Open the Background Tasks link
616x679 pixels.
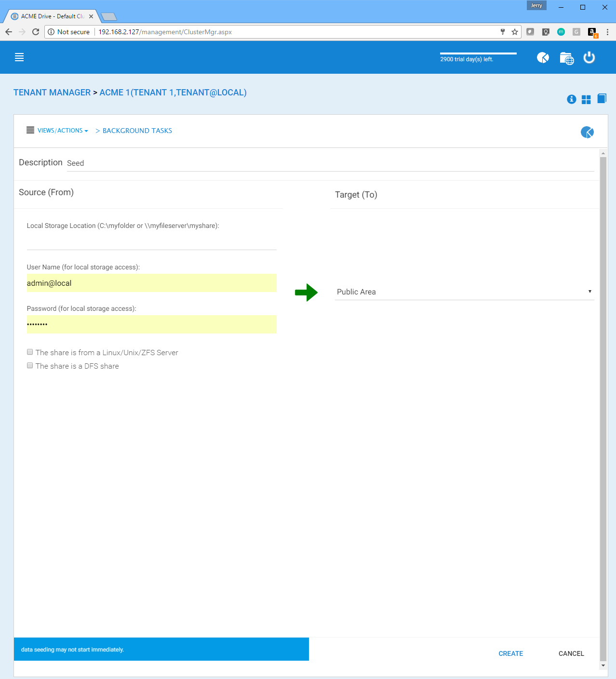(137, 131)
